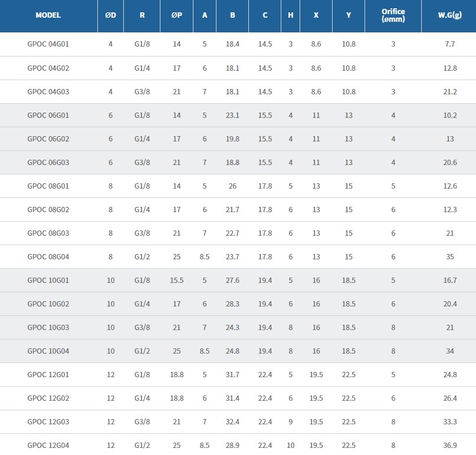476x455 pixels.
Task: Select the GPOC 08G04 row label
Action: (x=48, y=256)
